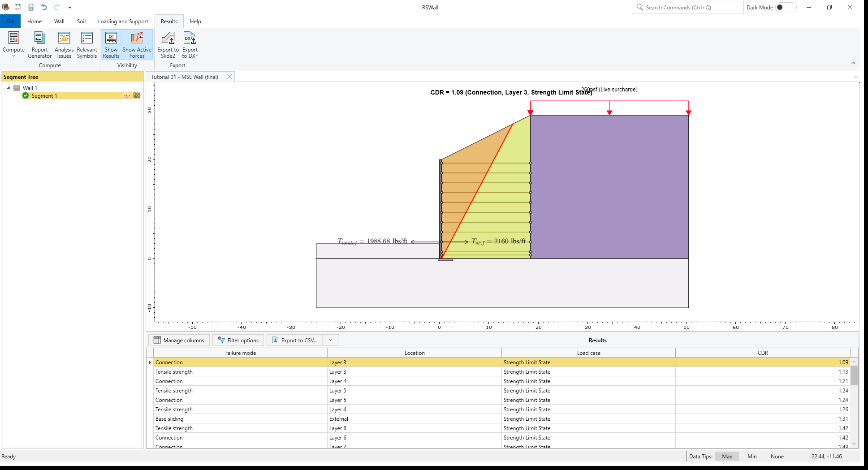Click the Manage columns table icon
The height and width of the screenshot is (470, 868).
(157, 340)
